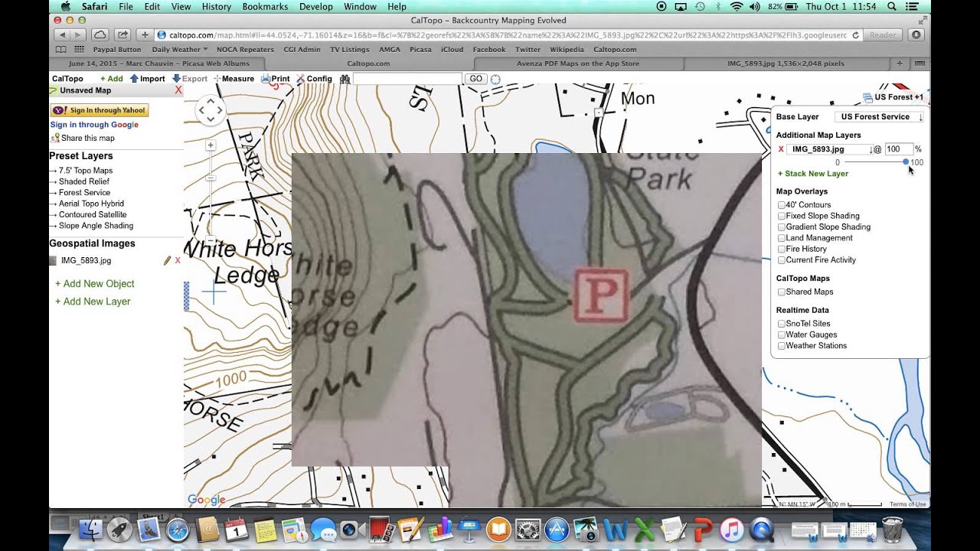The image size is (980, 551).
Task: Enable Land Management overlay
Action: click(x=782, y=238)
